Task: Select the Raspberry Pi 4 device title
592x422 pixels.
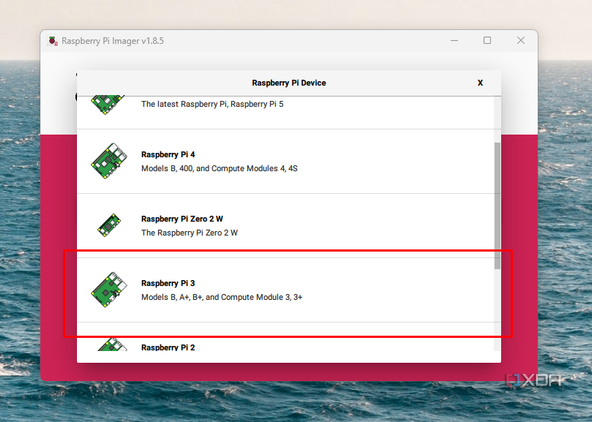Action: point(168,154)
